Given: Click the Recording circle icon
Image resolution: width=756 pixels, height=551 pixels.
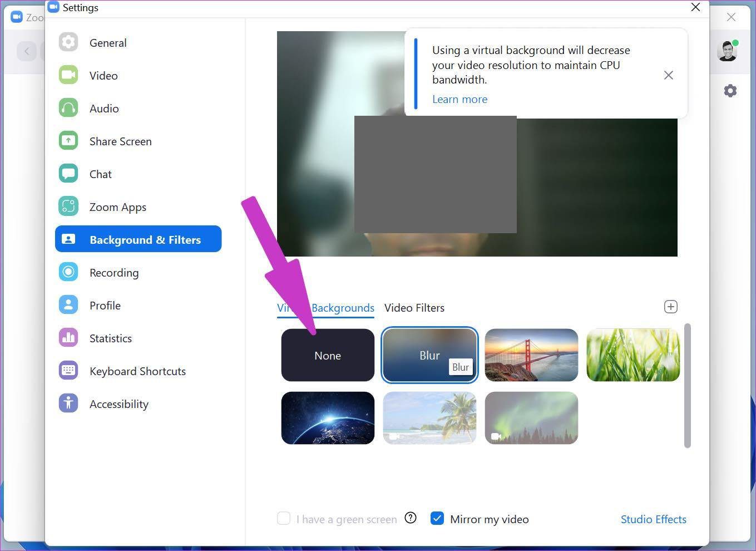Looking at the screenshot, I should point(68,272).
